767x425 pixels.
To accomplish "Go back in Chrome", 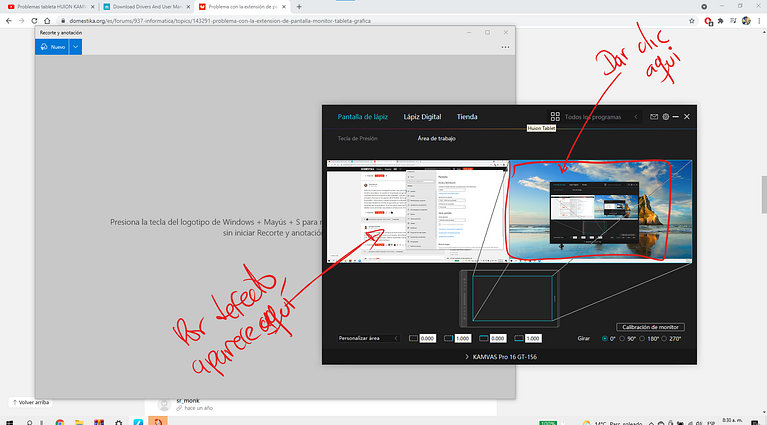I will coord(9,21).
